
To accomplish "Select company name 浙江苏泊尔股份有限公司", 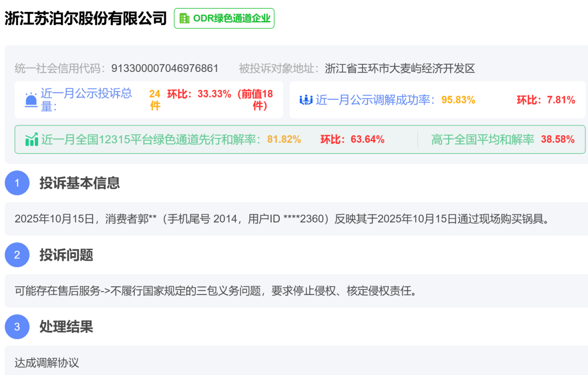I will pyautogui.click(x=85, y=18).
